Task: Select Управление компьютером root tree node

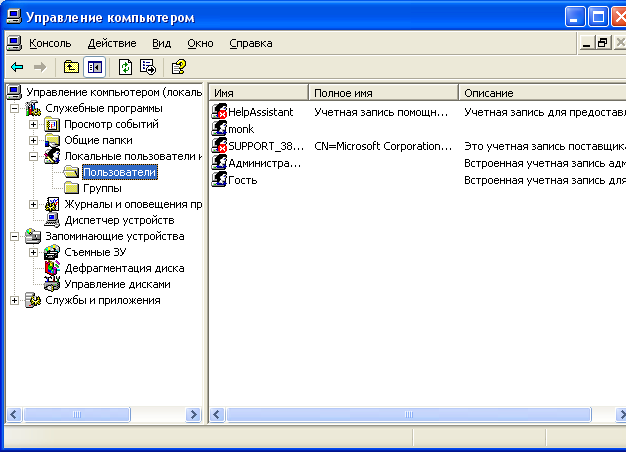Action: tap(114, 92)
